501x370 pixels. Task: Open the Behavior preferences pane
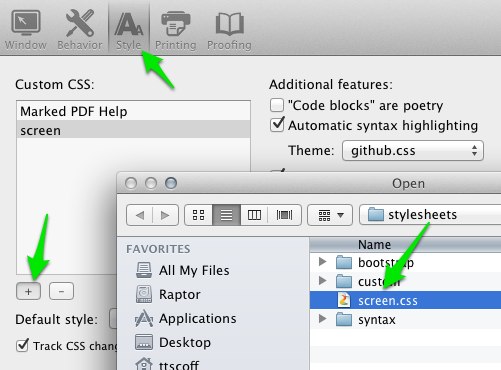coord(80,29)
